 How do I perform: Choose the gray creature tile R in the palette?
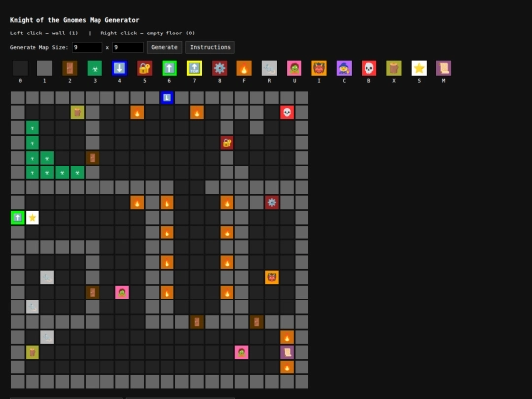[269, 68]
